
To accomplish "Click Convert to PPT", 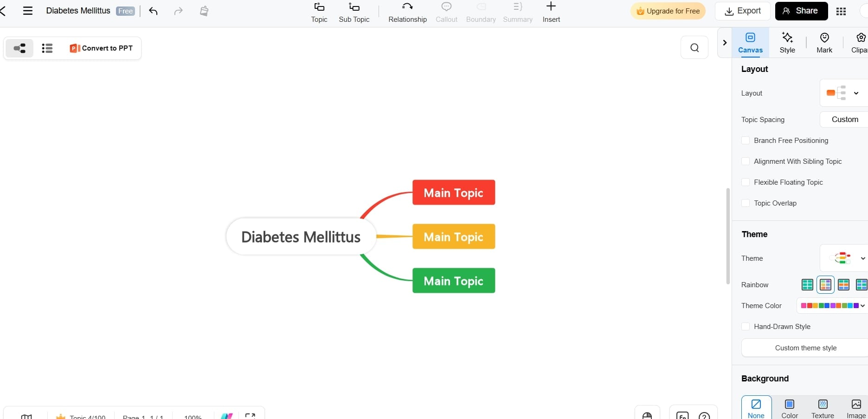I will [101, 48].
